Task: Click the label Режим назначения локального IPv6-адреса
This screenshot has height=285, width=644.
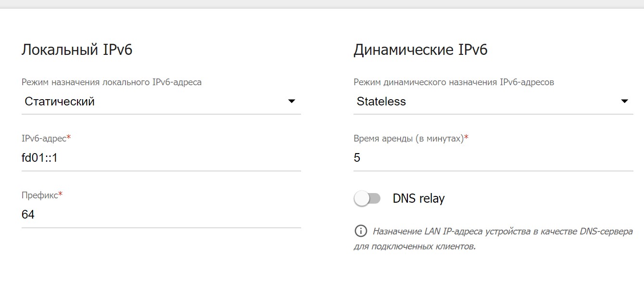Action: click(112, 82)
